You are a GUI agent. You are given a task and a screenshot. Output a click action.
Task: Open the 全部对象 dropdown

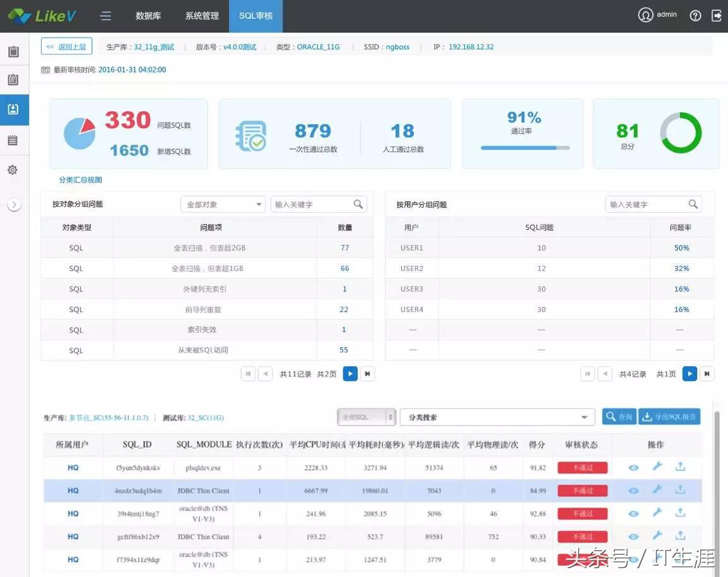point(222,203)
